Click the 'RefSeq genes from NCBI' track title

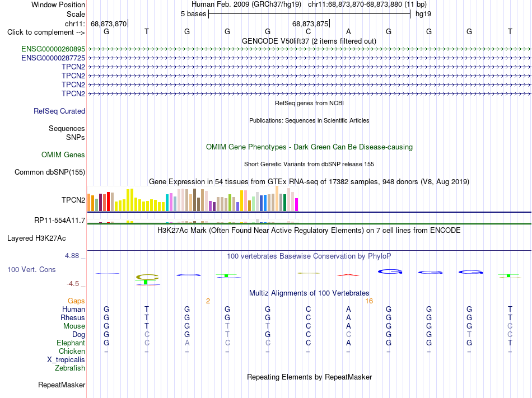[x=309, y=103]
